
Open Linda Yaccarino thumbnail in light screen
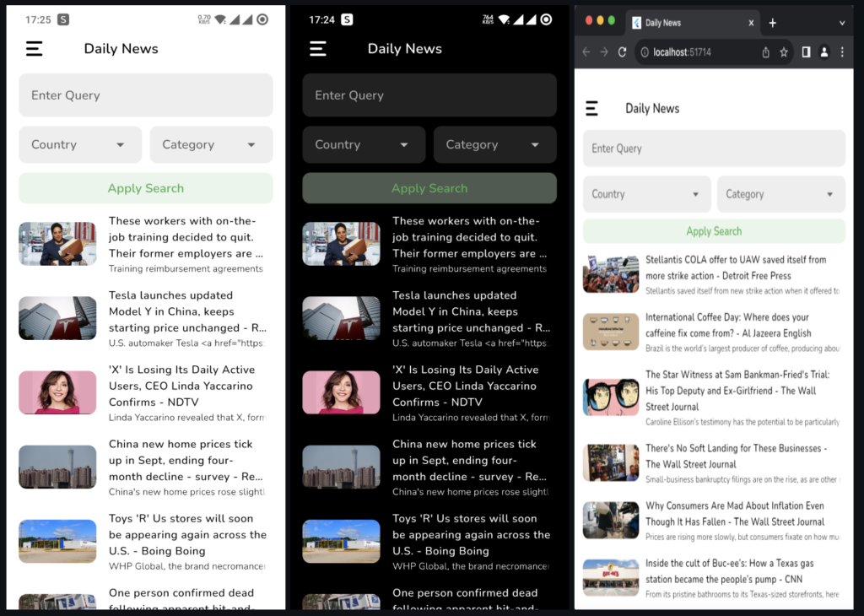click(57, 392)
